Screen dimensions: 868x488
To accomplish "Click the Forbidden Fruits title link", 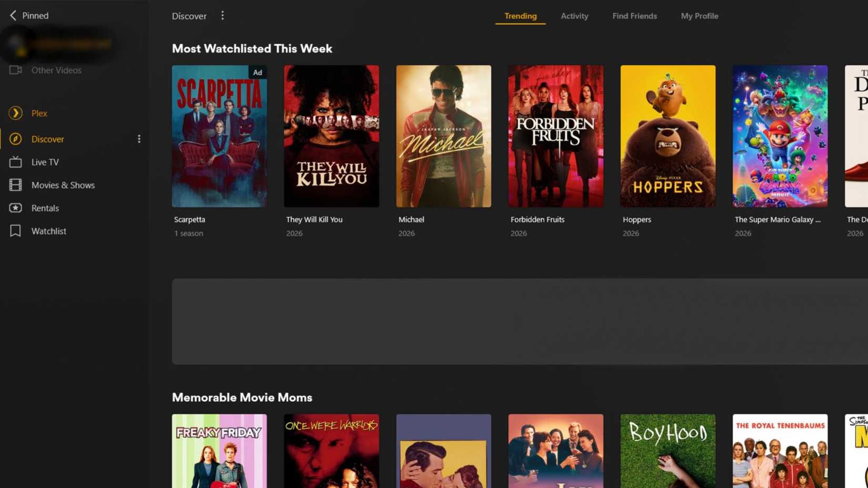I will [537, 219].
